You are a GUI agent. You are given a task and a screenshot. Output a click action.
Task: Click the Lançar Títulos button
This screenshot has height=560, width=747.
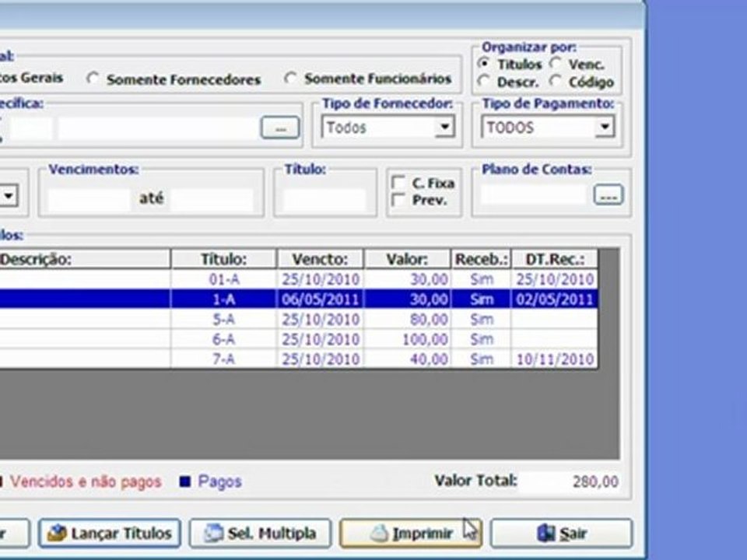click(110, 533)
